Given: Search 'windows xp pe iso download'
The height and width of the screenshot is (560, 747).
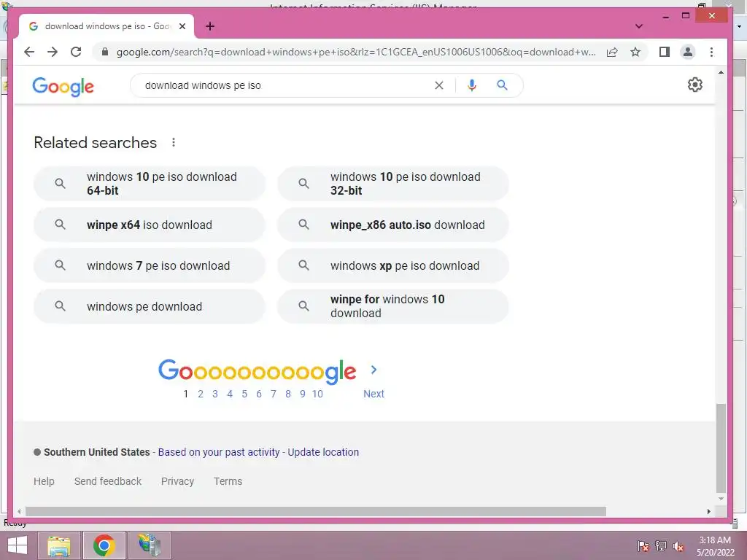Looking at the screenshot, I should (x=393, y=265).
